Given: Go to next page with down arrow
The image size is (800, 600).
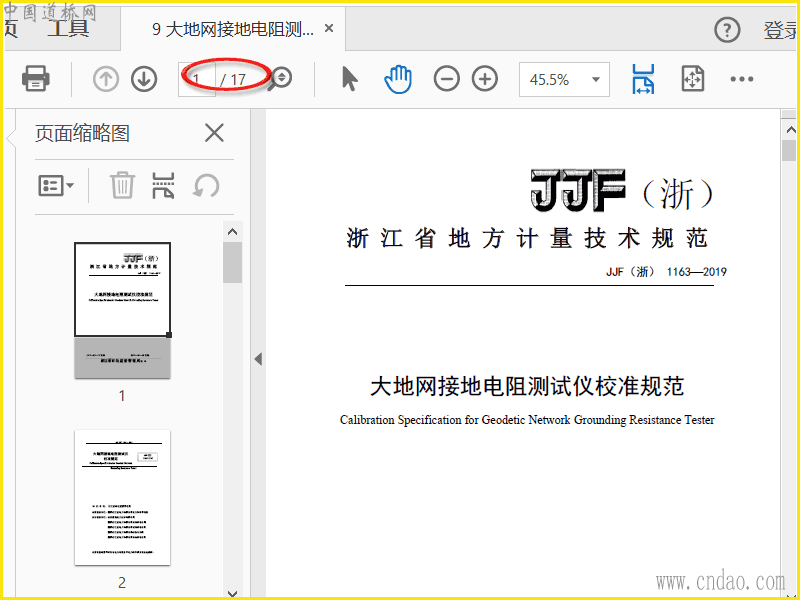Looking at the screenshot, I should [x=144, y=79].
